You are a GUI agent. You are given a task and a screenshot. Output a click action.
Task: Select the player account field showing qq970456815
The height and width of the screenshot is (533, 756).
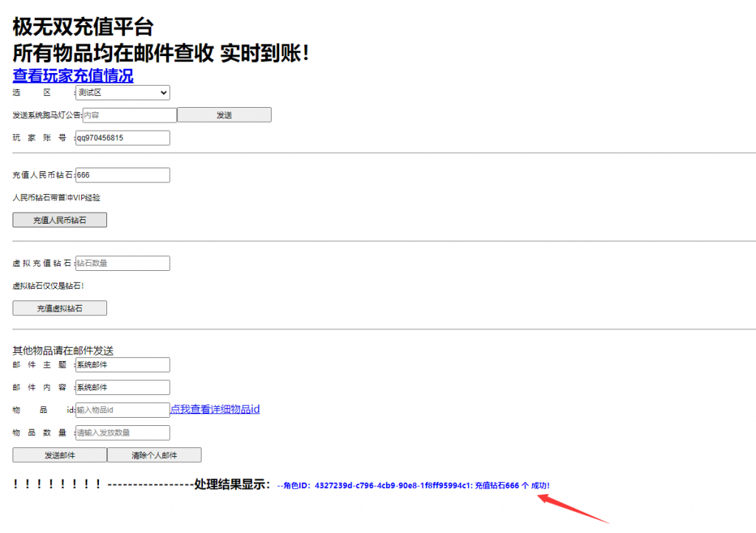click(x=122, y=137)
